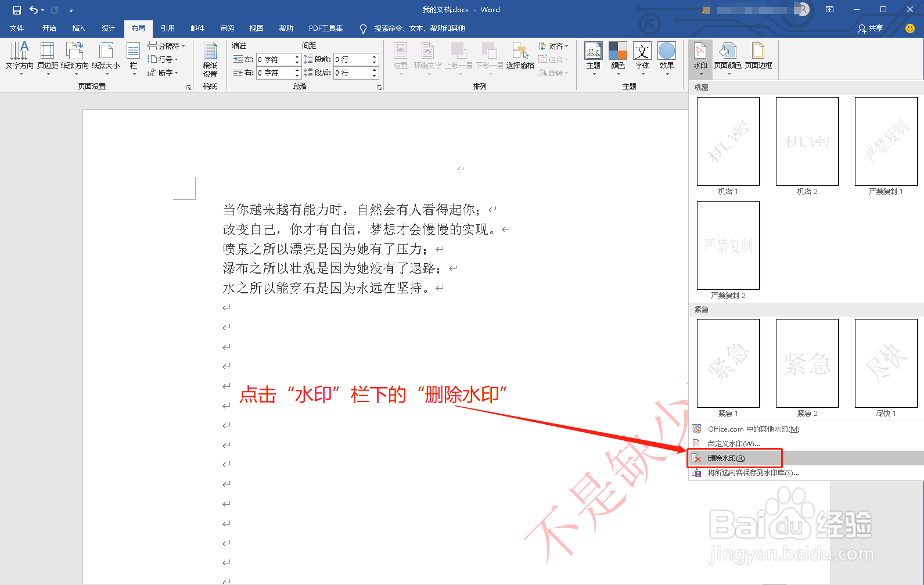This screenshot has width=924, height=585.
Task: Click the smiley feedback icon
Action: point(910,28)
